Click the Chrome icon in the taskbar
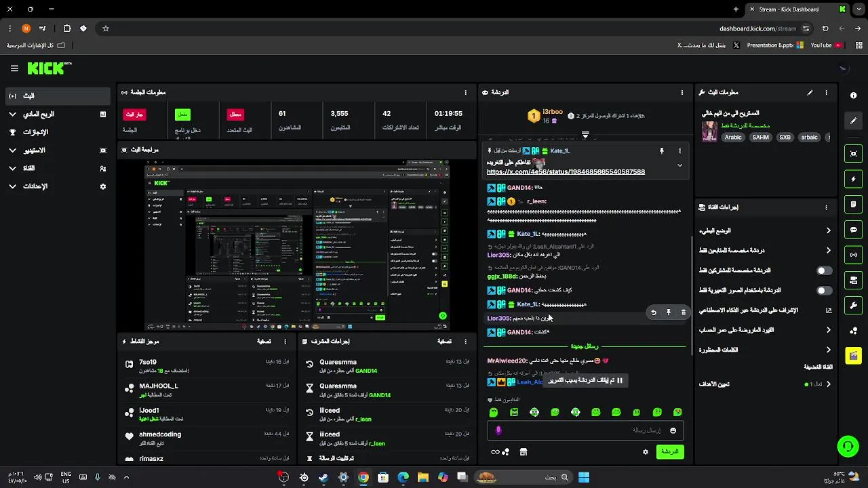This screenshot has width=868, height=488. tap(363, 478)
